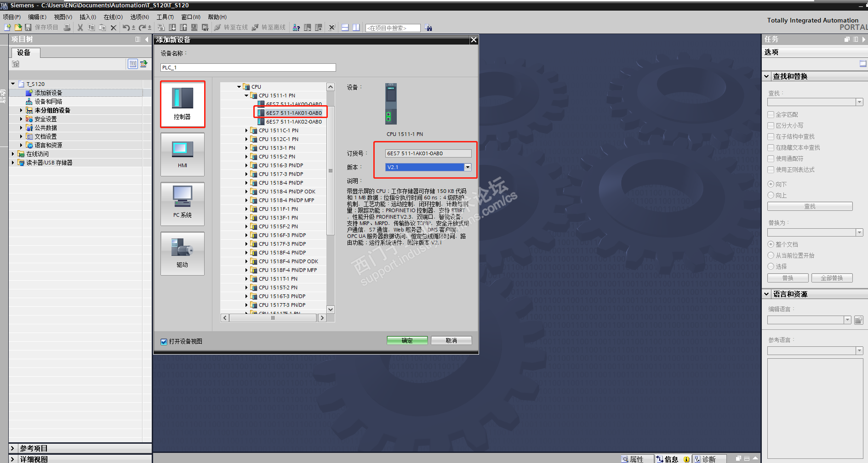
Task: Redo the action in toolbar
Action: tap(143, 28)
